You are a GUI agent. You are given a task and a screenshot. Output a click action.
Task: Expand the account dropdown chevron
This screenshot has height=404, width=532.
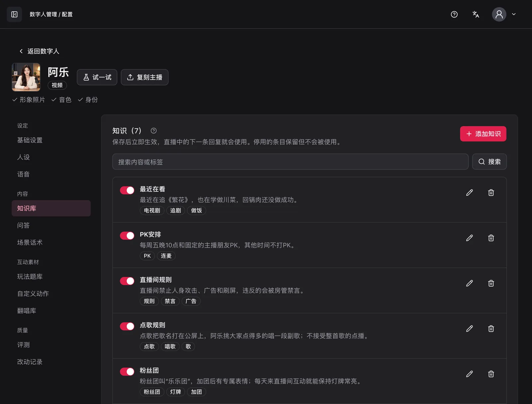[x=514, y=14]
